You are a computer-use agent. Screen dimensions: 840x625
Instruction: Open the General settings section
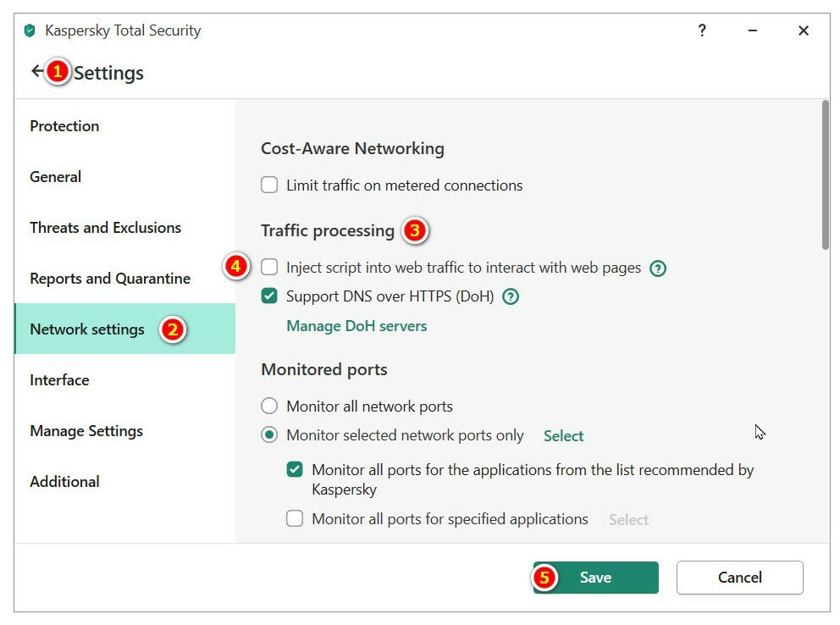124,177
